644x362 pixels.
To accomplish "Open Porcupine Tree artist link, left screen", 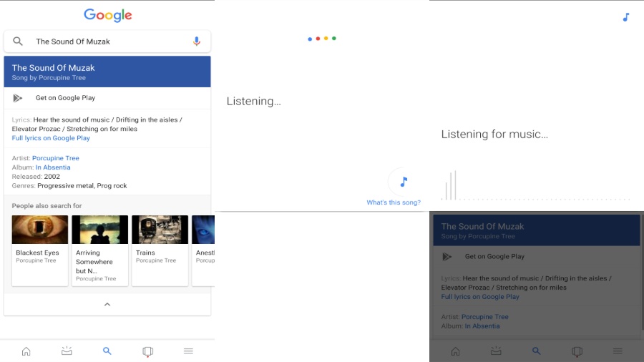I will click(x=55, y=158).
